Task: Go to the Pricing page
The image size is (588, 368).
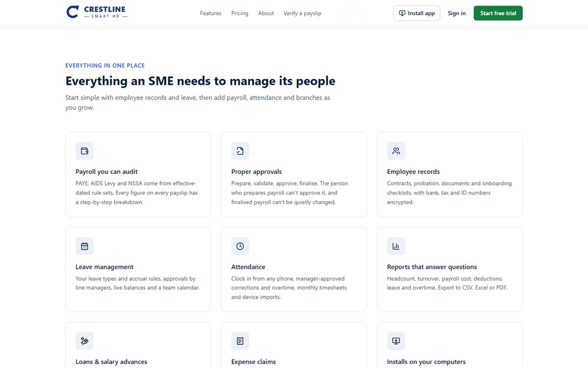Action: 240,13
